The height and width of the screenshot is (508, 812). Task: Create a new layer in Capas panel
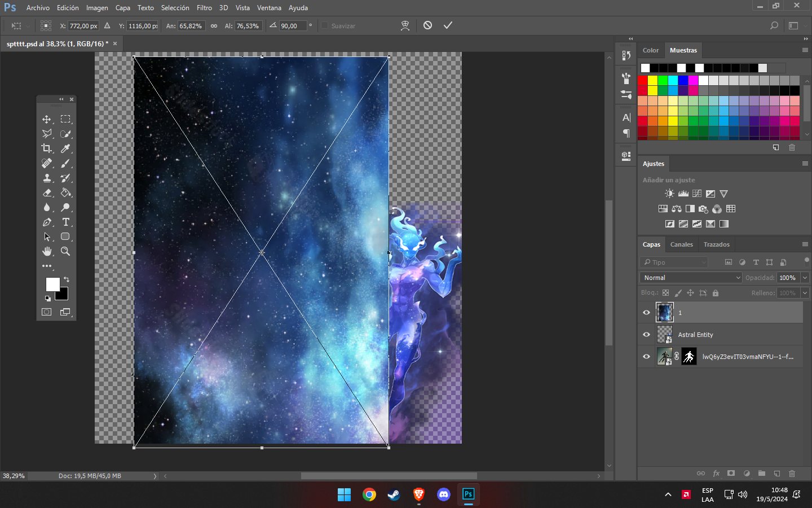[x=776, y=474]
